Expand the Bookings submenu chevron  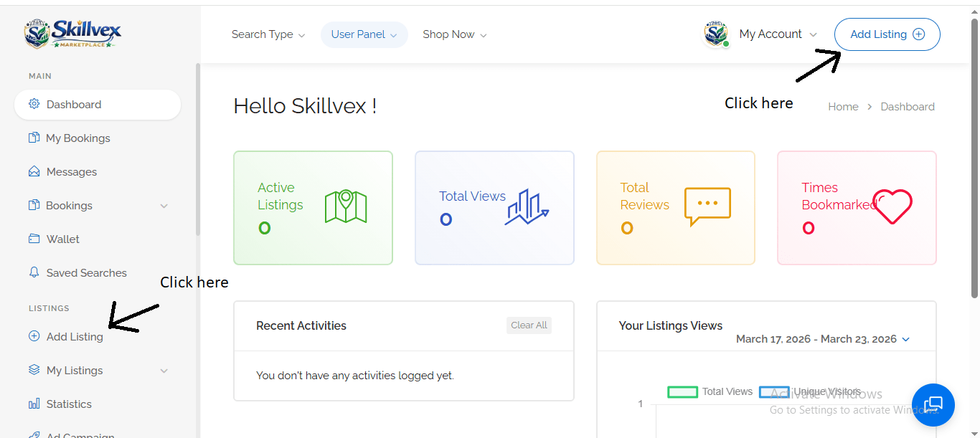pyautogui.click(x=164, y=206)
